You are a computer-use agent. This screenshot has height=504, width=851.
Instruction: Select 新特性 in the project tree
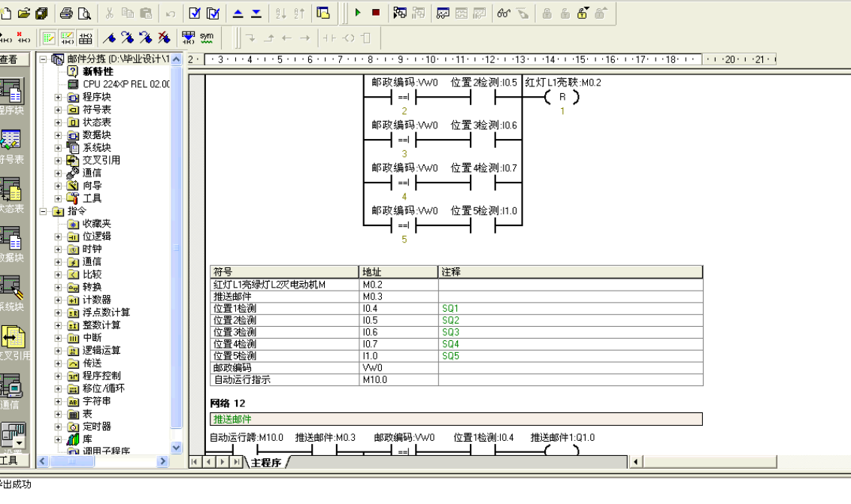pyautogui.click(x=98, y=71)
